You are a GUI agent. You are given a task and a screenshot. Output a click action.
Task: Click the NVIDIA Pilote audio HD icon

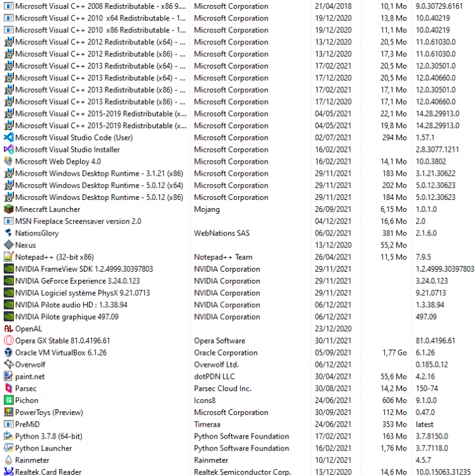8,305
